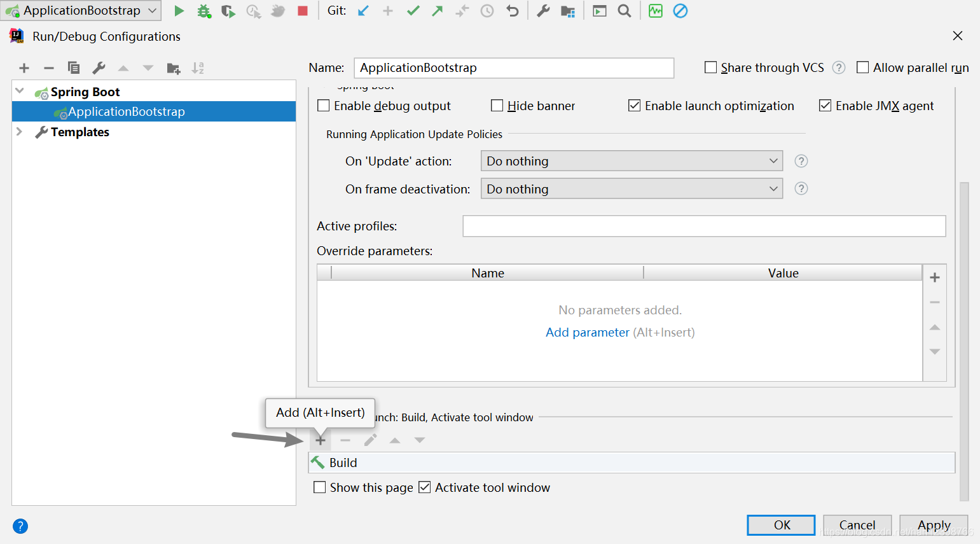Stop the running process red square
The width and height of the screenshot is (980, 544).
(x=303, y=11)
